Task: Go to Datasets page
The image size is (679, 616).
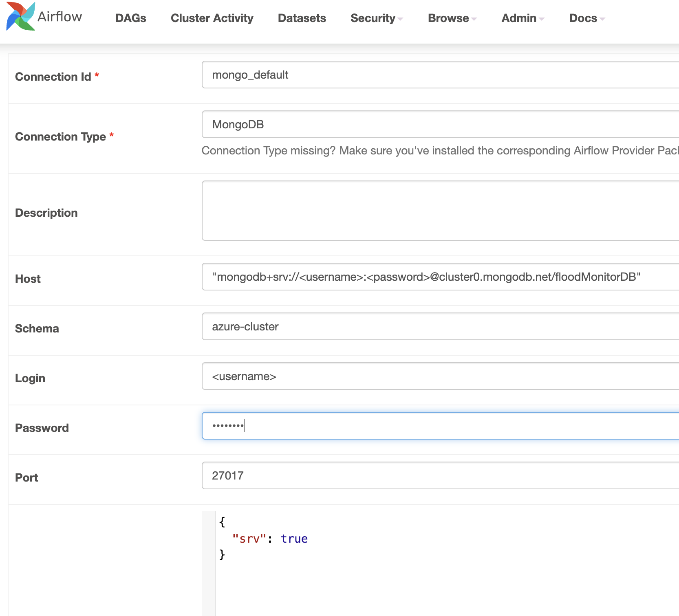Action: pyautogui.click(x=302, y=18)
